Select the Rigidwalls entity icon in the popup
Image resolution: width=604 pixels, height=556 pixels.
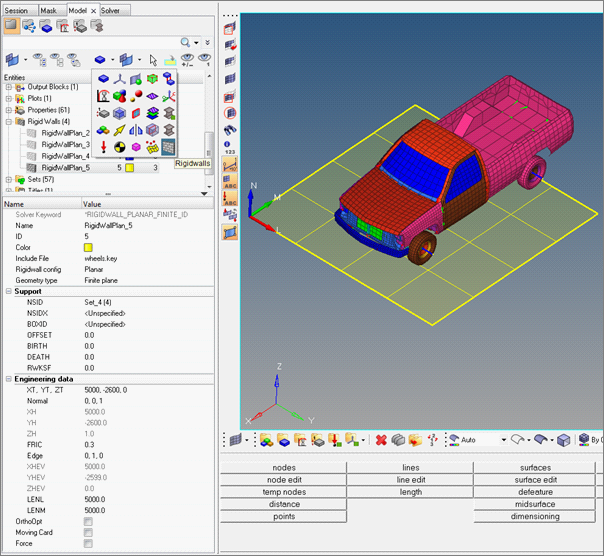point(168,147)
